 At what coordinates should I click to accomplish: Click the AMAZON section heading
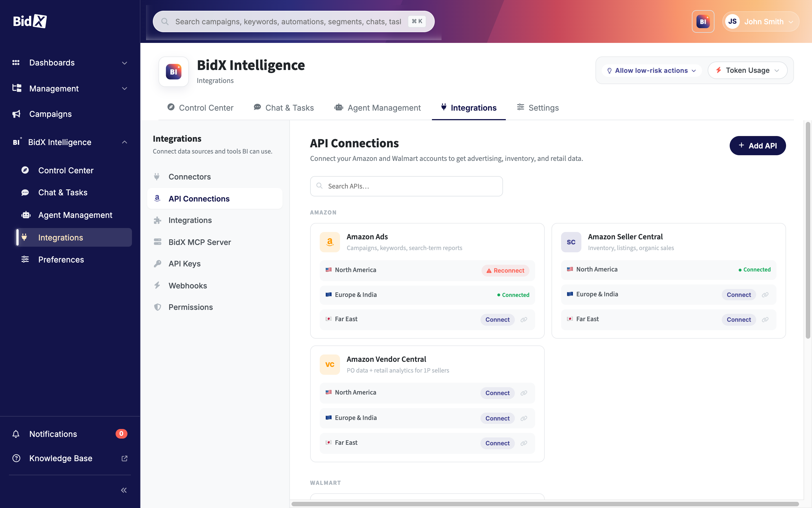[323, 212]
